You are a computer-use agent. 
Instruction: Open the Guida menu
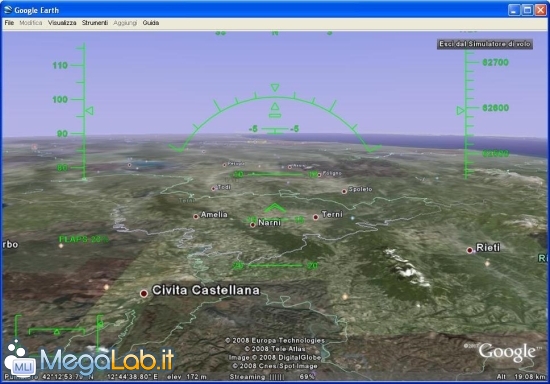(151, 23)
